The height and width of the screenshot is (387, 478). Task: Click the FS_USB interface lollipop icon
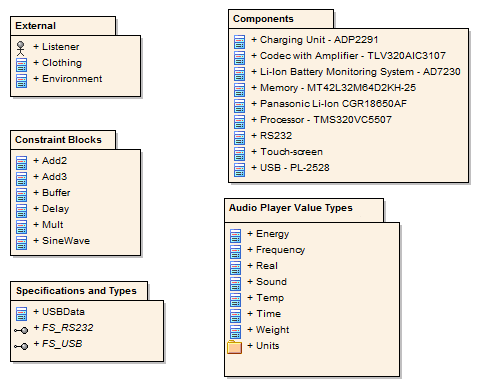pos(21,346)
